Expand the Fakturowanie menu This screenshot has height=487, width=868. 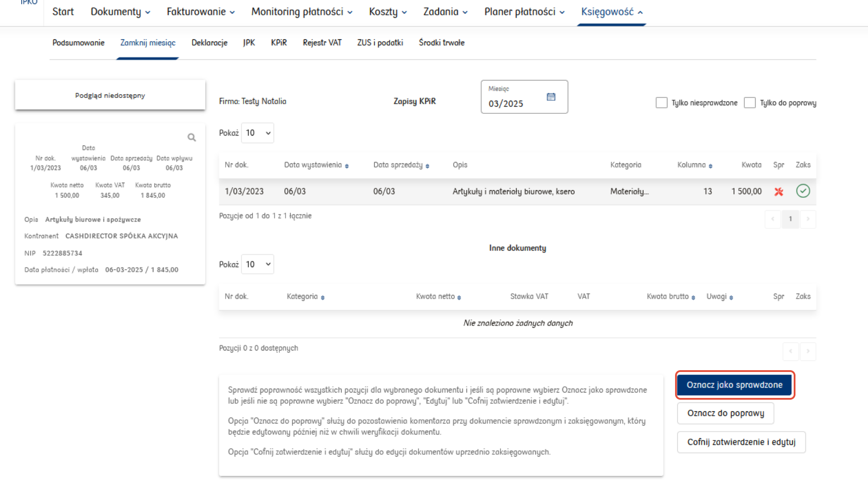[x=201, y=12]
